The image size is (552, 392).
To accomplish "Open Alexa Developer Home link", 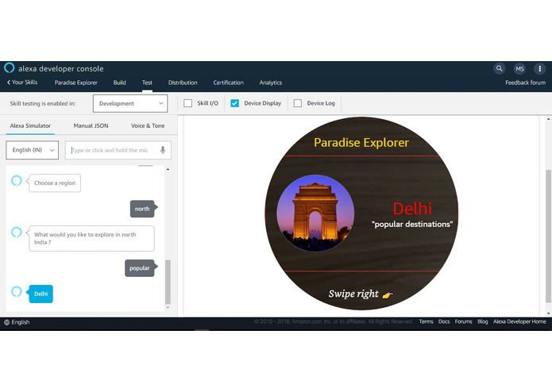I will [519, 321].
